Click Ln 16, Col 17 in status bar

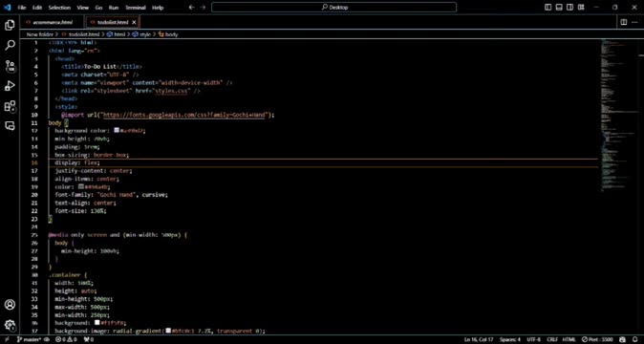click(479, 339)
